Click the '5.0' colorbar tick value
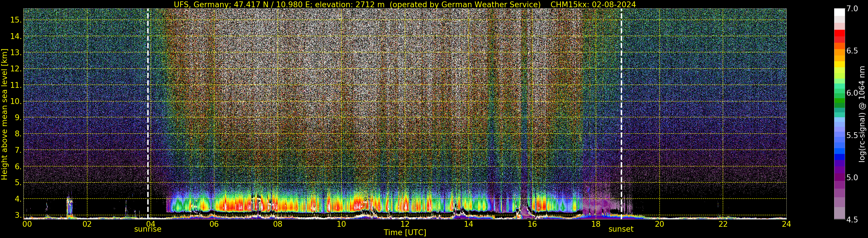Viewport: 868px width, 238px height. coord(852,177)
